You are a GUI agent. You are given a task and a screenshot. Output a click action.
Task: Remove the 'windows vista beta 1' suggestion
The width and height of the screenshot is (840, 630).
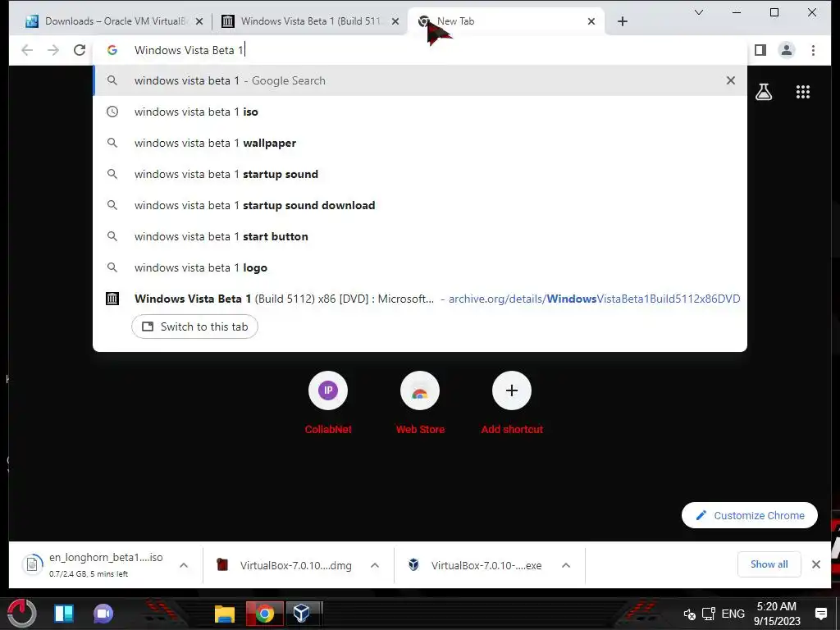730,80
